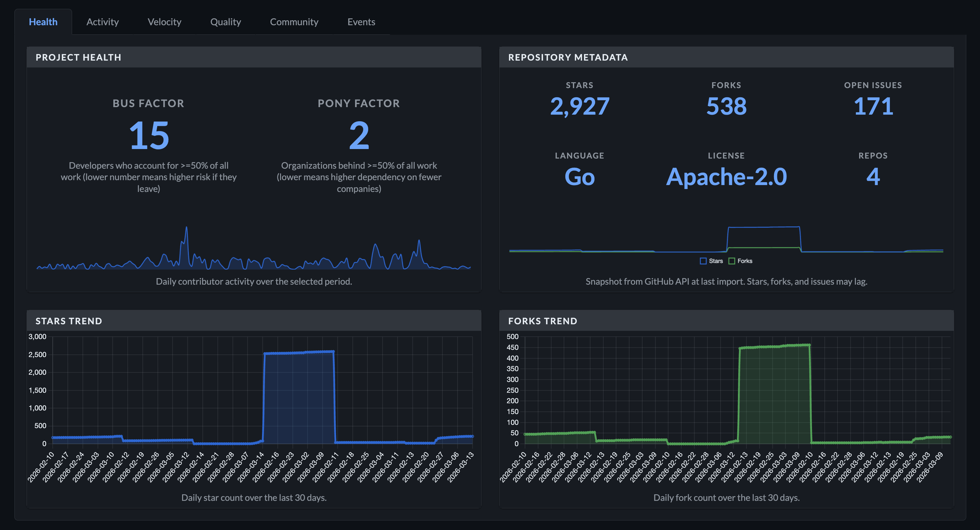Open the Events tab
Screen dimensions: 980x530
(x=361, y=22)
